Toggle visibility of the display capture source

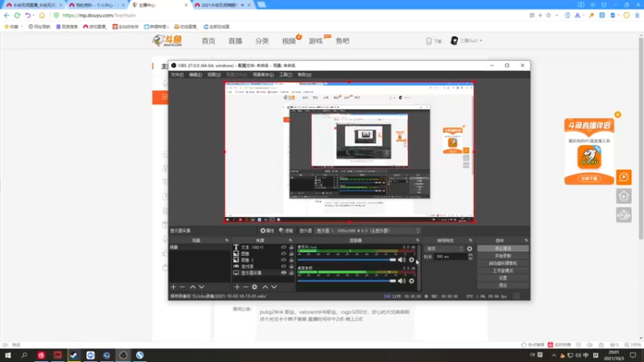(x=283, y=273)
